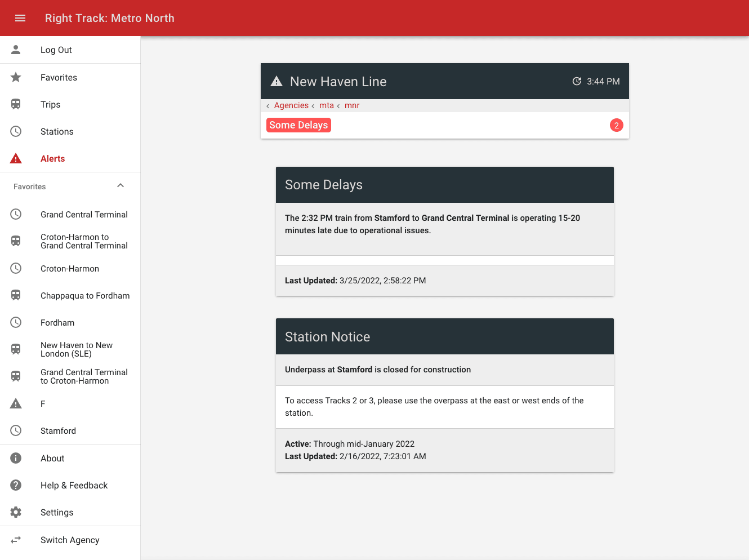The image size is (749, 560).
Task: Click the person icon next to Log Out
Action: (16, 50)
